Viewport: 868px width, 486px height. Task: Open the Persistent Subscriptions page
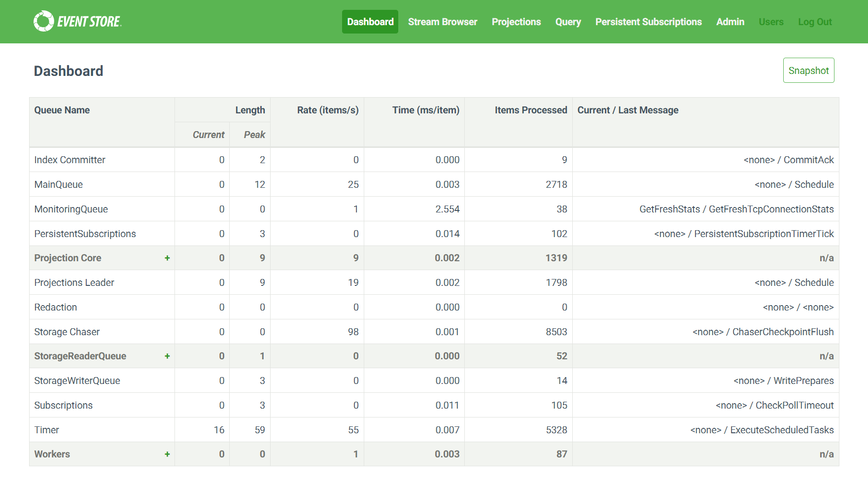[648, 22]
